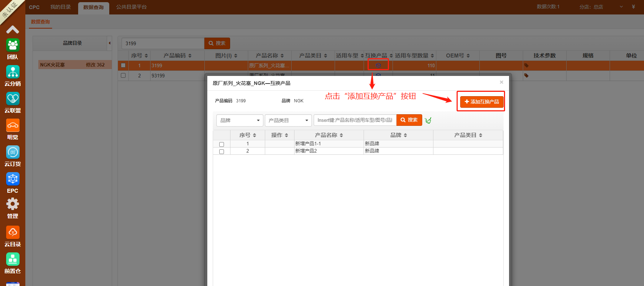Click the 添加互换产品 button

pos(482,102)
